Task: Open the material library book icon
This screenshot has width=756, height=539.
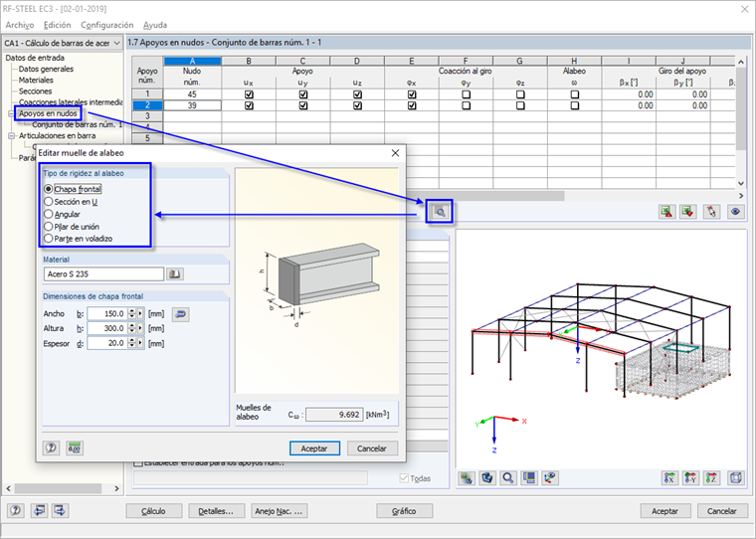Action: [x=174, y=273]
